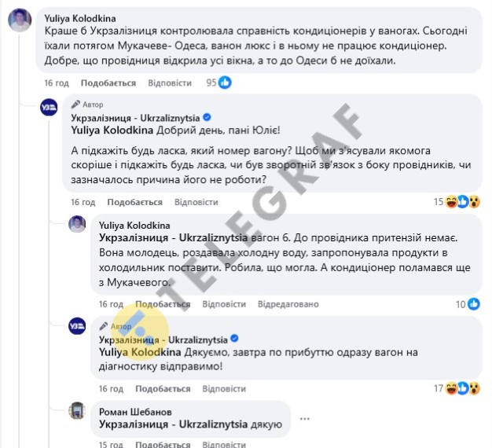Image resolution: width=492 pixels, height=448 pixels.
Task: Open three-dot menu beside Роман Шебанов comment
Action: tap(305, 418)
